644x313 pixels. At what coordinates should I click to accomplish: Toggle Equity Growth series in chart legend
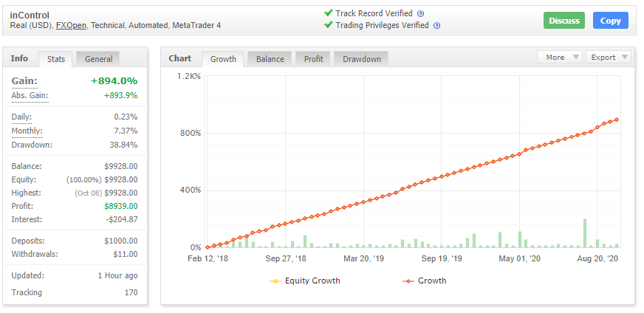click(x=305, y=281)
